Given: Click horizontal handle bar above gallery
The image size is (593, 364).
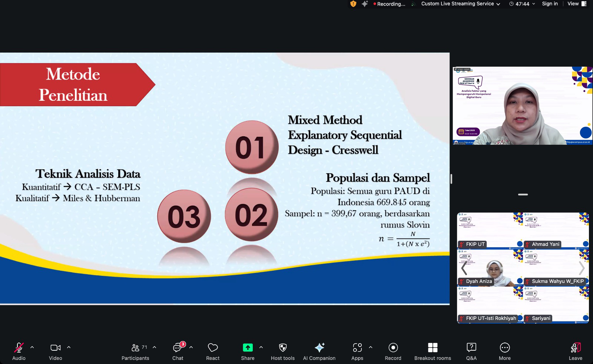Looking at the screenshot, I should coord(523,194).
